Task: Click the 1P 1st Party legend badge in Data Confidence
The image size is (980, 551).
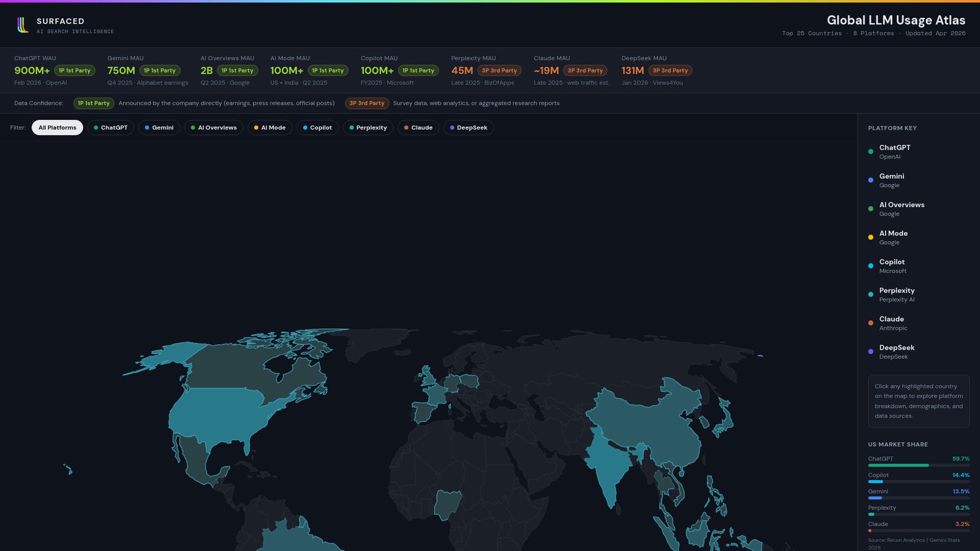Action: 94,103
